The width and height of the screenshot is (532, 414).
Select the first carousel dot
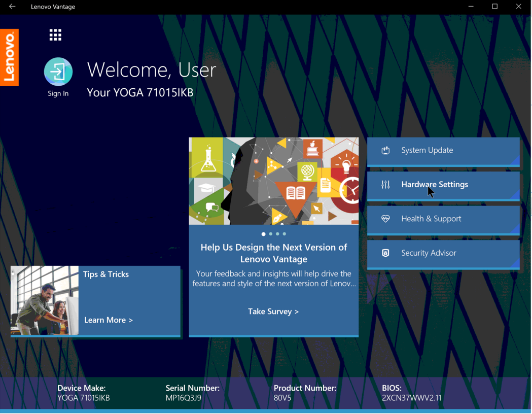point(263,234)
